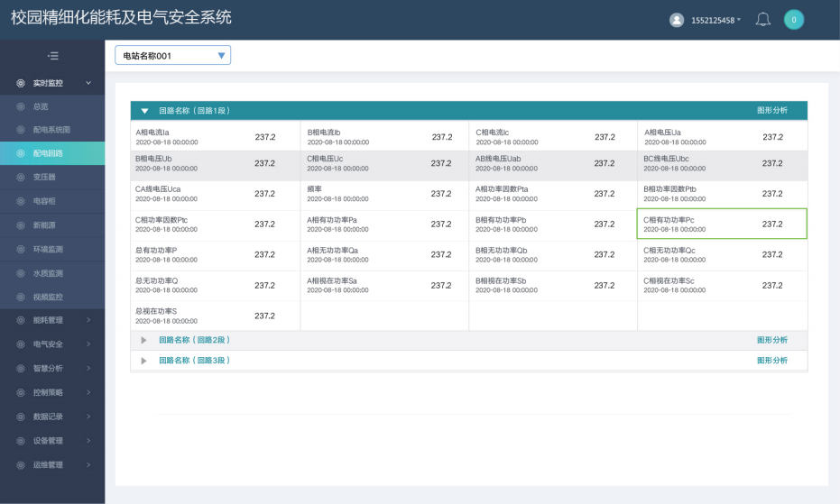Click the 能耗管理 menu icon
Viewport: 840px width, 504px height.
(20, 320)
